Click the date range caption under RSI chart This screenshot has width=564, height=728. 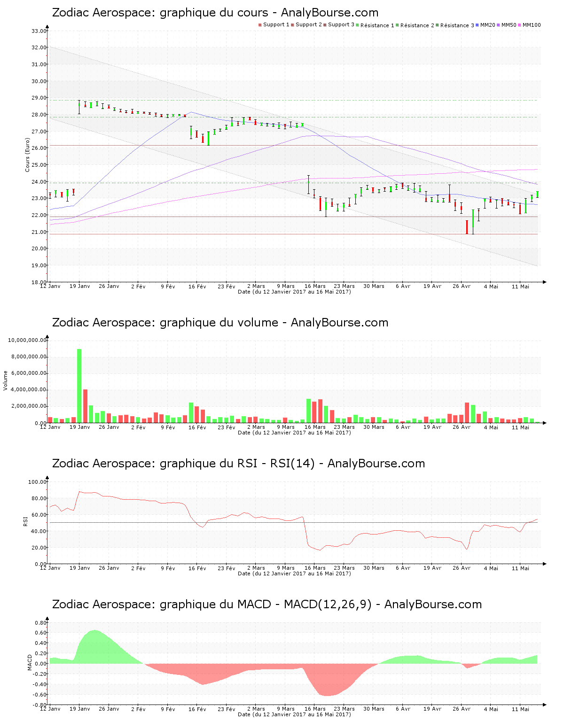(294, 573)
